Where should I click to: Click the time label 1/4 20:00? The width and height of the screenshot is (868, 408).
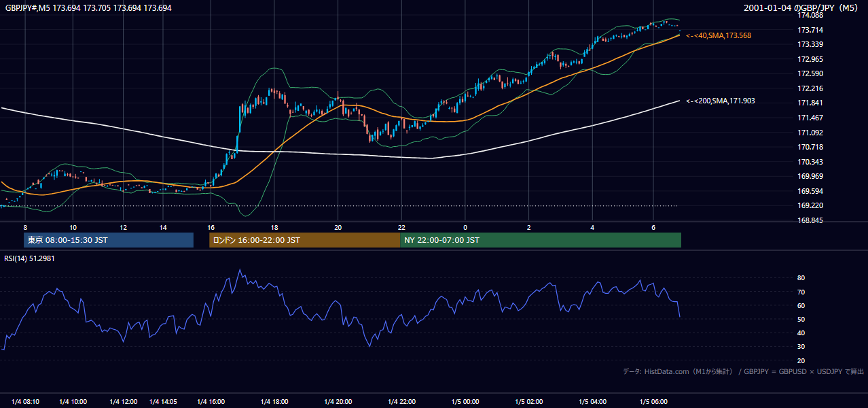(x=338, y=402)
